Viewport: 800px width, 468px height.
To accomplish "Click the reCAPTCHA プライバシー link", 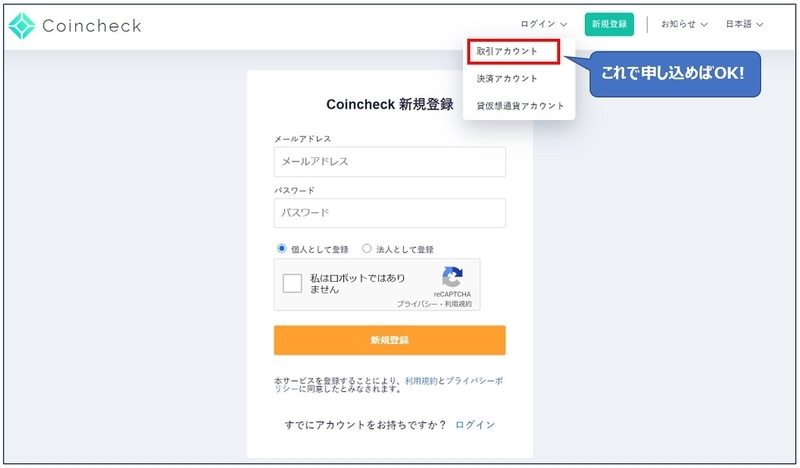I will 417,304.
